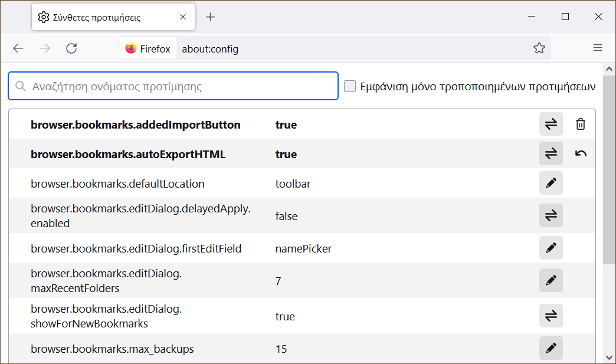Image resolution: width=616 pixels, height=364 pixels.
Task: Maximize the Firefox window
Action: tap(565, 17)
